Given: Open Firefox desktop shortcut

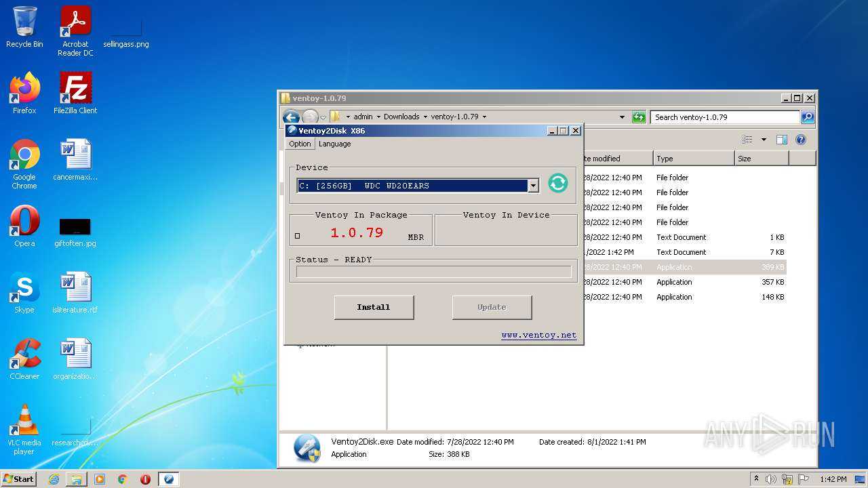Looking at the screenshot, I should click(x=24, y=94).
